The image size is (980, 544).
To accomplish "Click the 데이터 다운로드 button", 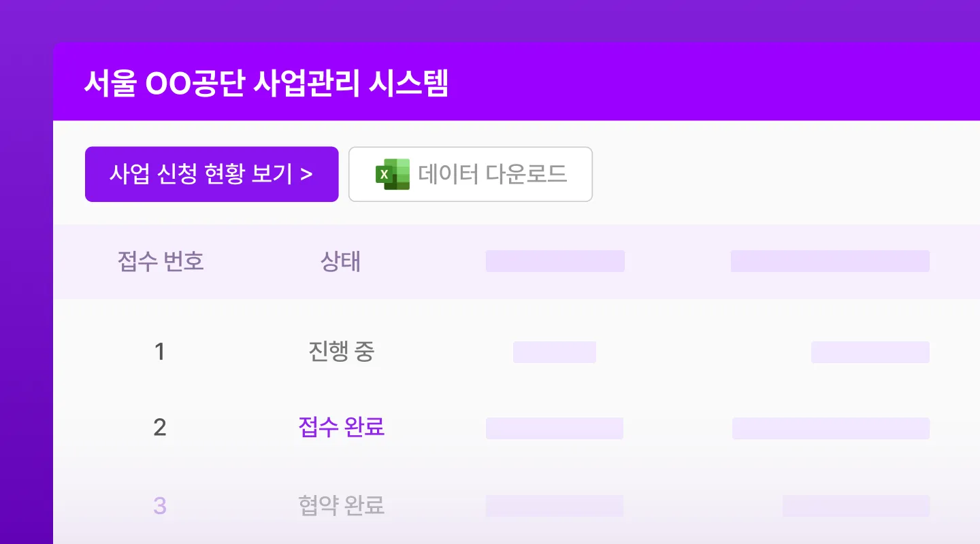I will (471, 174).
